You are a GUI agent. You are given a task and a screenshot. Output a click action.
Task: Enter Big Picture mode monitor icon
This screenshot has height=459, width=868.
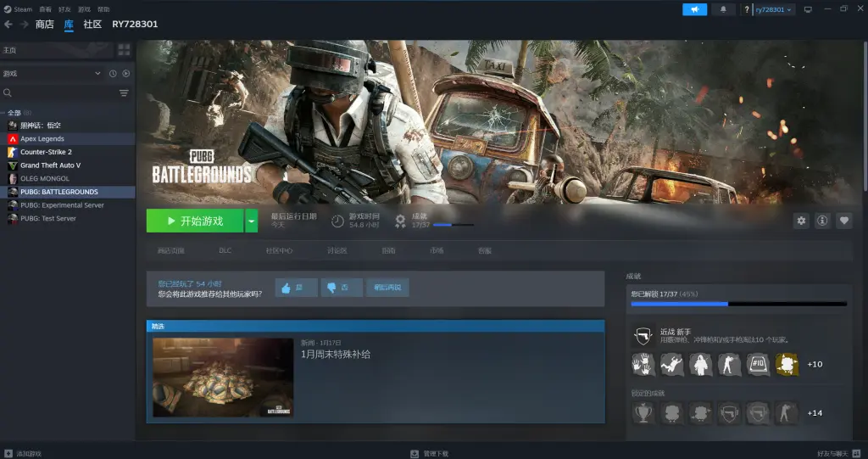point(808,9)
